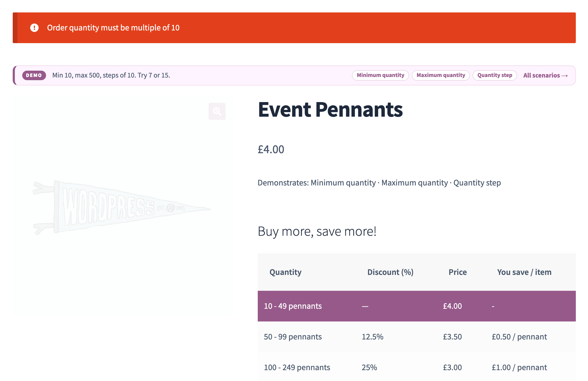
Task: Select the 10 - 49 pennants pricing row
Action: 417,306
